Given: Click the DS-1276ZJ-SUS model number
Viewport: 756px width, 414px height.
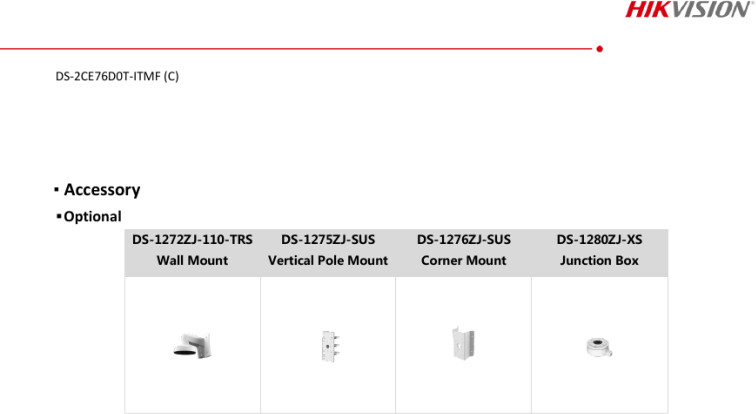Looking at the screenshot, I should tap(464, 240).
